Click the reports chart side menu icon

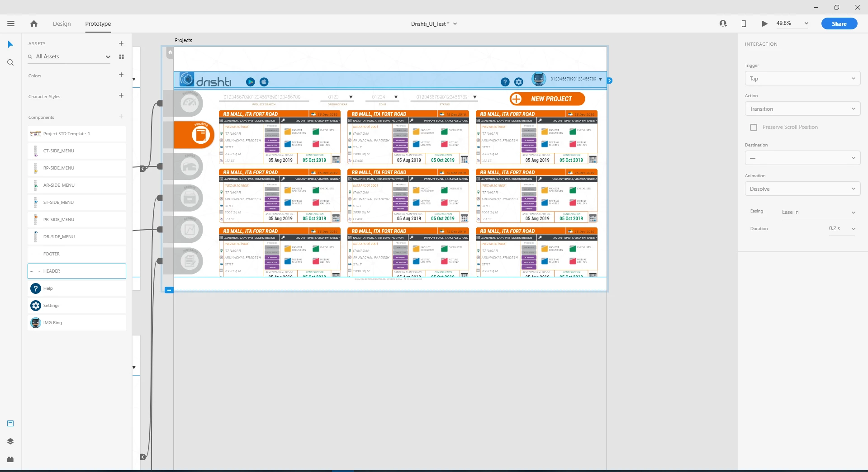coord(189,229)
